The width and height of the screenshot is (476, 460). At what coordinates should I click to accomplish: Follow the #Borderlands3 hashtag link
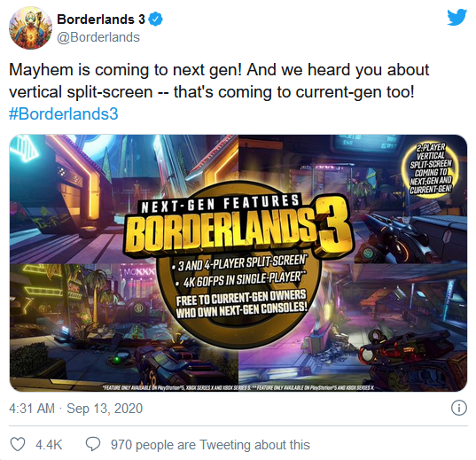(x=64, y=114)
